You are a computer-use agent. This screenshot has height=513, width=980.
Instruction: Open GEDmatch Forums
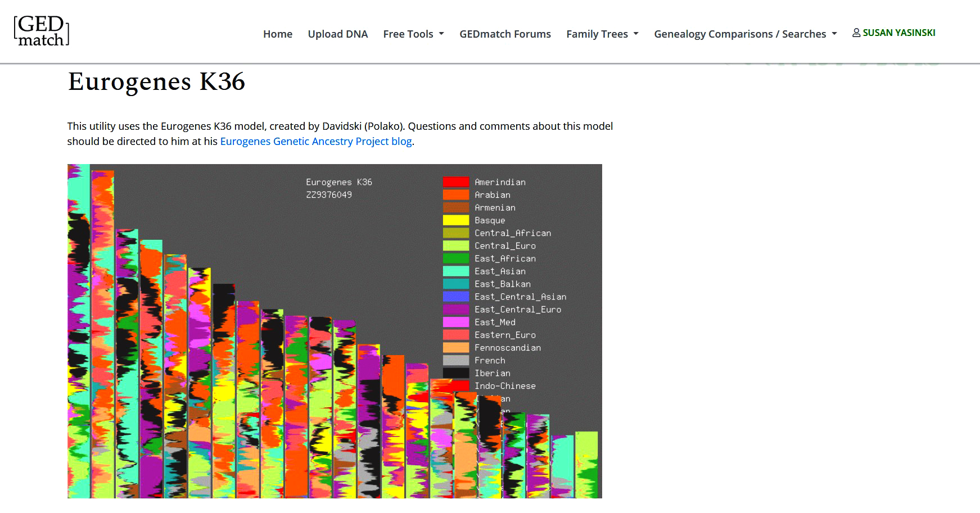[505, 34]
